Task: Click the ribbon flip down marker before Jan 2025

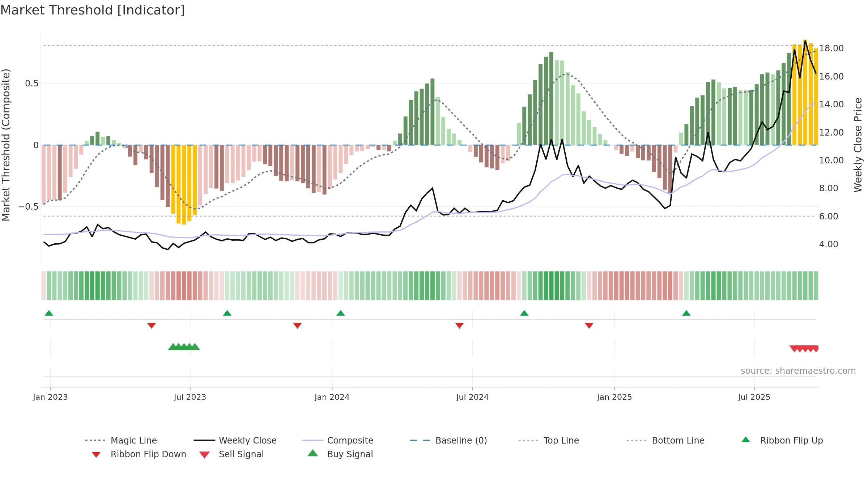Action: [x=589, y=326]
